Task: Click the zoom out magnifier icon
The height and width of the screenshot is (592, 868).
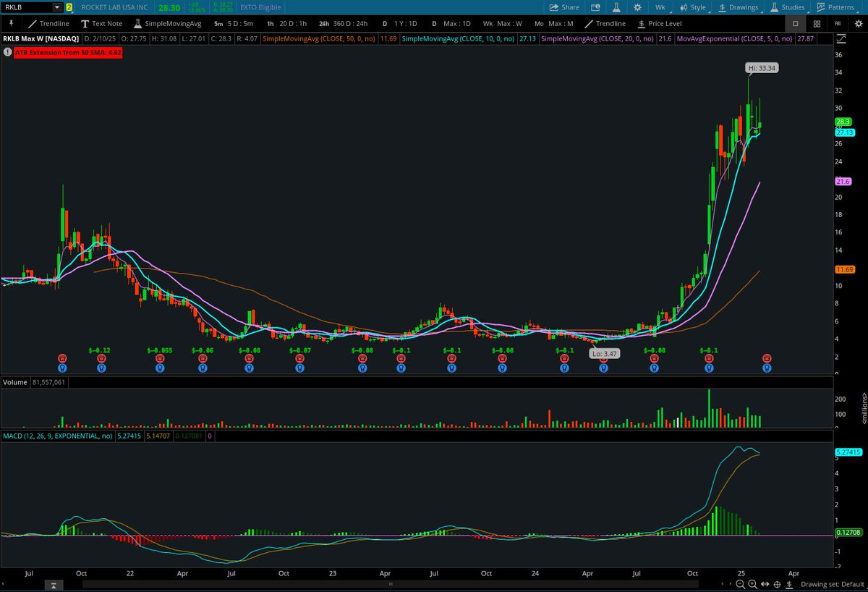Action: pos(740,584)
